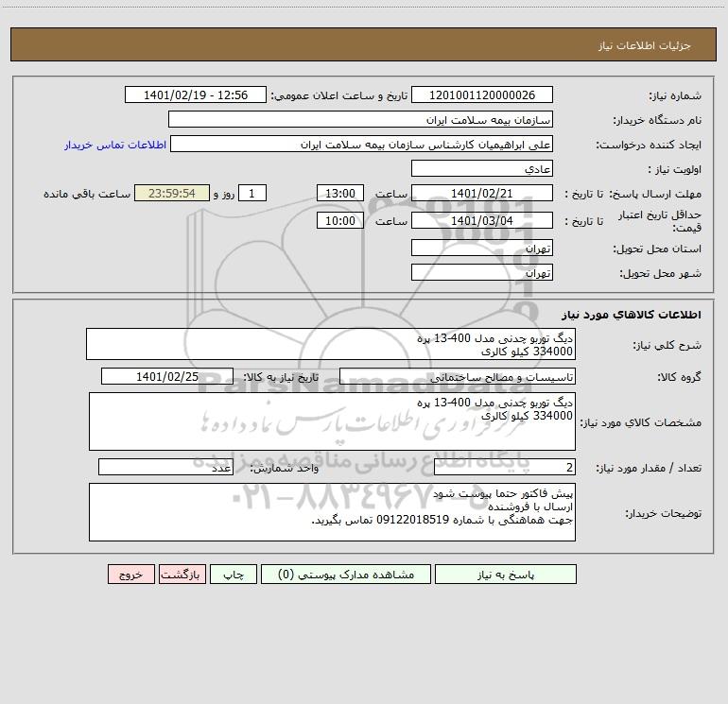Click the priority field عادی
Viewport: 728px width, 704px height.
(x=482, y=168)
